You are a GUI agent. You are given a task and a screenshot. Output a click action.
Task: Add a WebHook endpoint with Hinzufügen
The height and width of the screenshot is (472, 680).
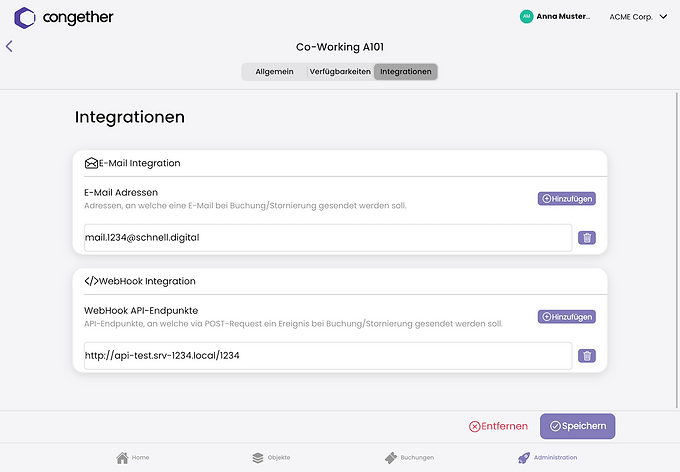(x=567, y=317)
